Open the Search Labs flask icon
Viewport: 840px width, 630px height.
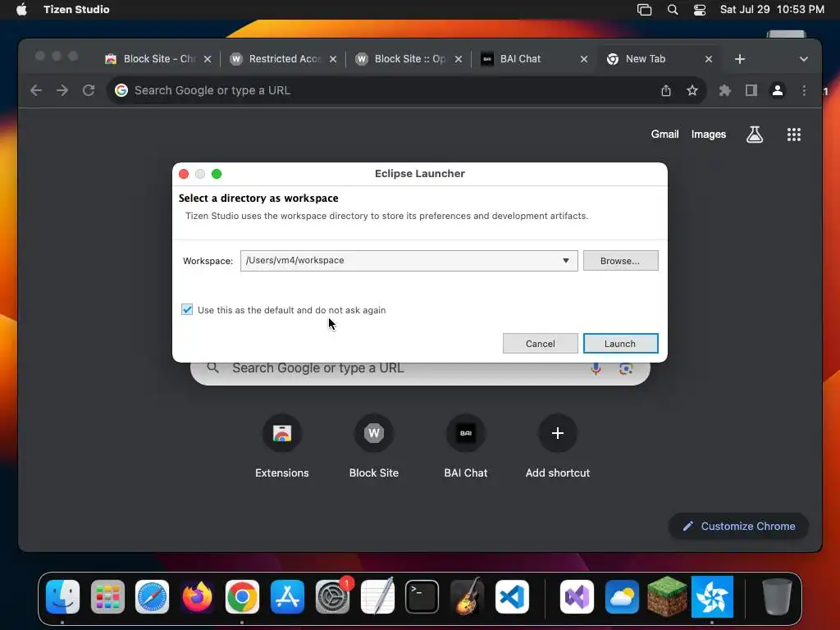[755, 135]
